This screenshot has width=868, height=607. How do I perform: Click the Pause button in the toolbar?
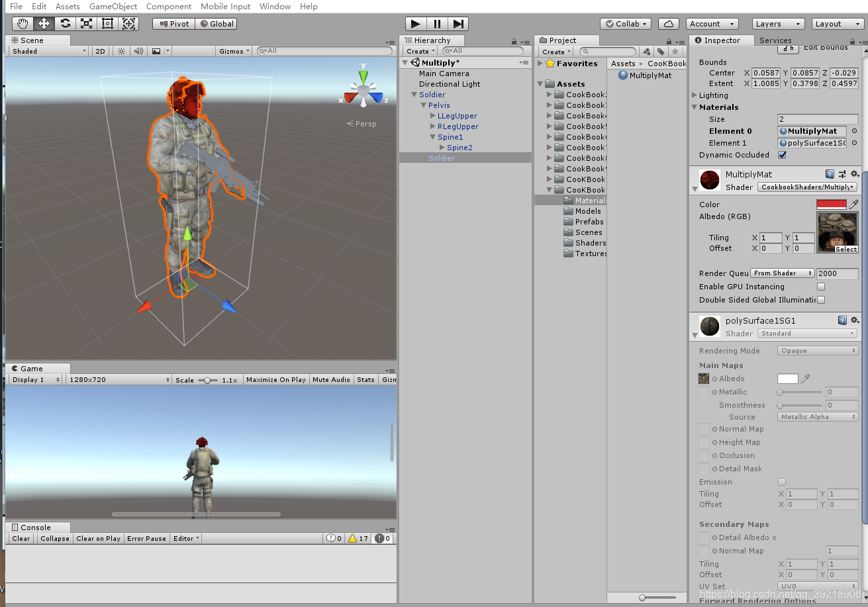point(437,24)
